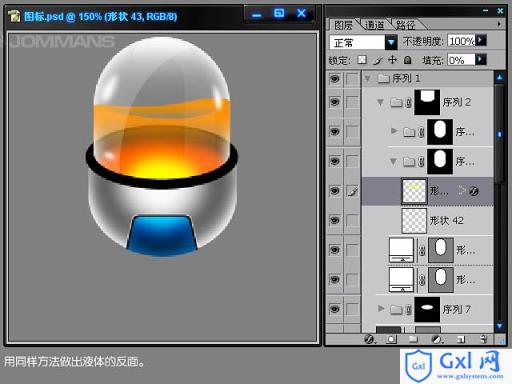512x384 pixels.
Task: Click the add layer mask icon
Action: tap(391, 339)
